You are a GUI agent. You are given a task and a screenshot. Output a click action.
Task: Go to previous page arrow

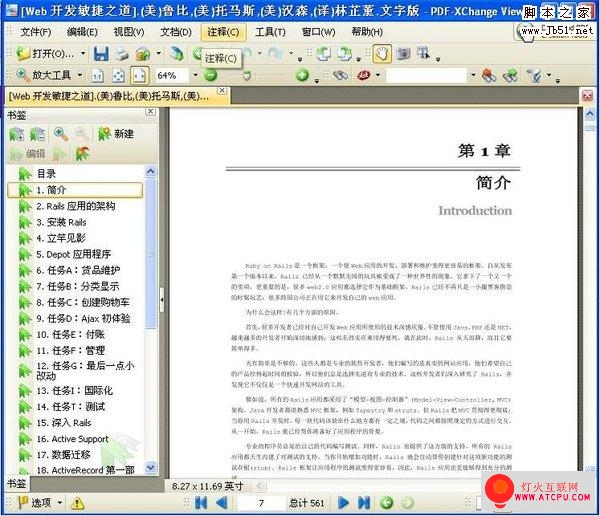[222, 503]
